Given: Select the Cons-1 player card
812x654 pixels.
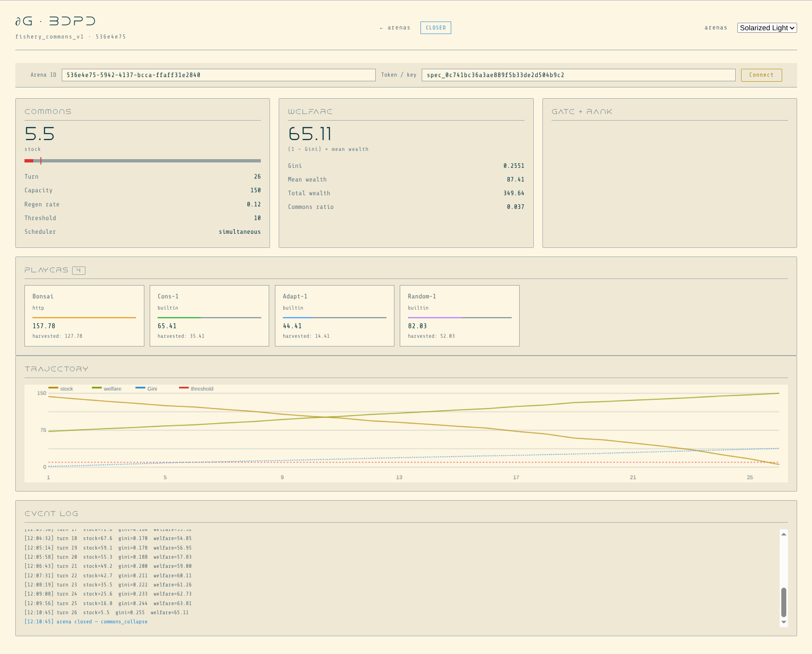Looking at the screenshot, I should 209,316.
